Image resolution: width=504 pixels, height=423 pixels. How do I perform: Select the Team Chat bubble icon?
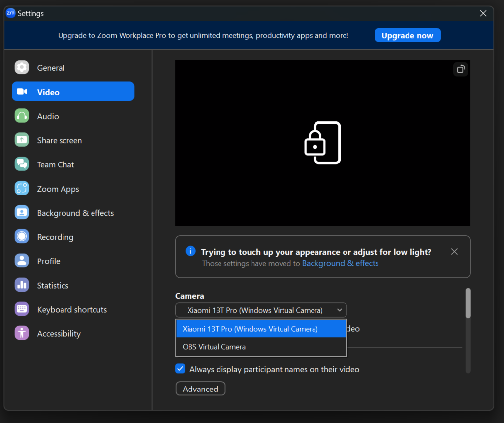click(x=22, y=164)
